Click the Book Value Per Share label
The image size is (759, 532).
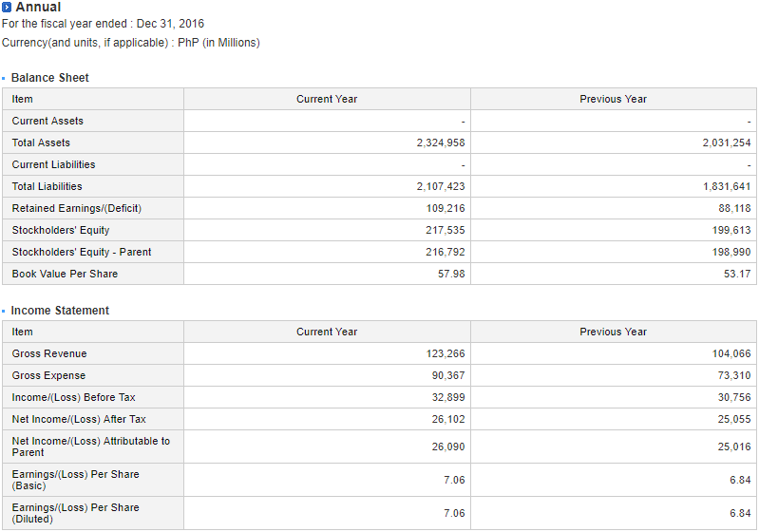65,274
